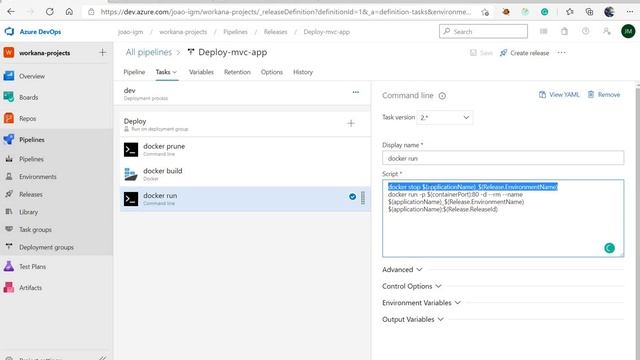Viewport: 640px width, 360px height.
Task: Go to browser home page
Action: coord(69,12)
